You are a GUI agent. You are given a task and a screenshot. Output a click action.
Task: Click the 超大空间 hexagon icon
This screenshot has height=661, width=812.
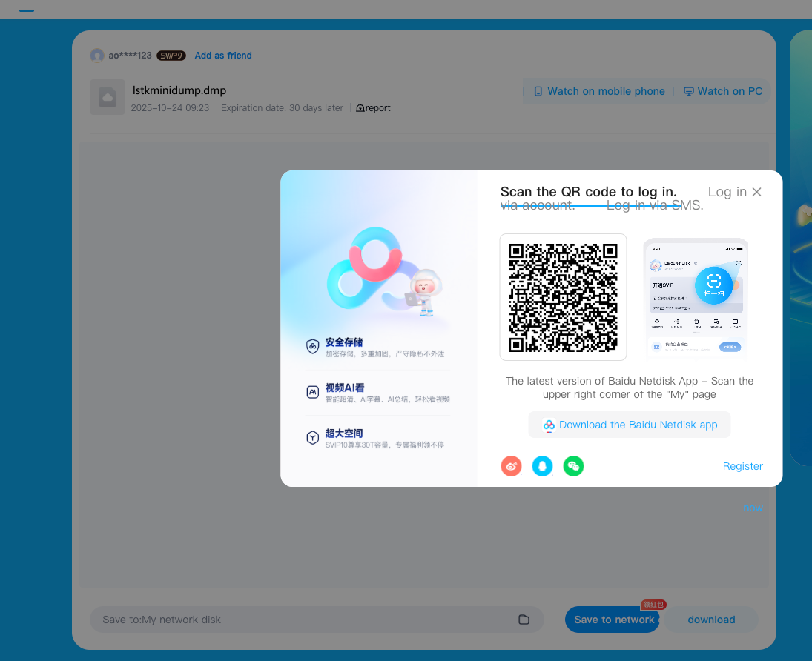(x=312, y=437)
